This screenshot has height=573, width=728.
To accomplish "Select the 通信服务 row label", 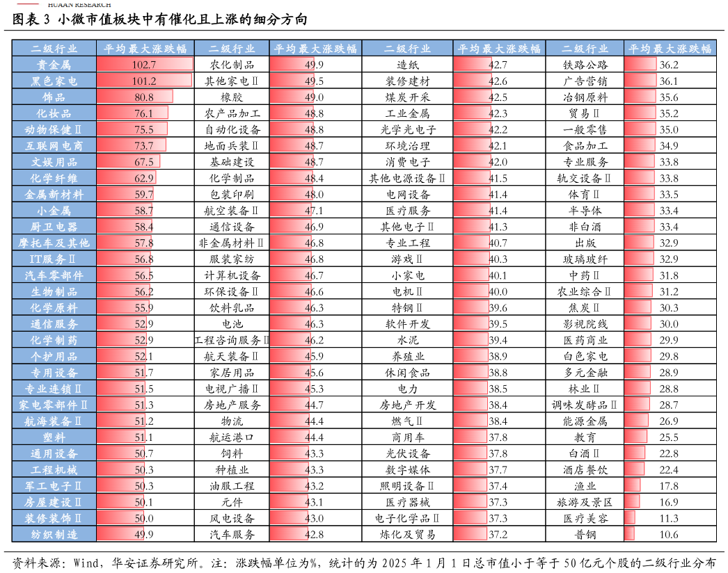I will point(54,324).
